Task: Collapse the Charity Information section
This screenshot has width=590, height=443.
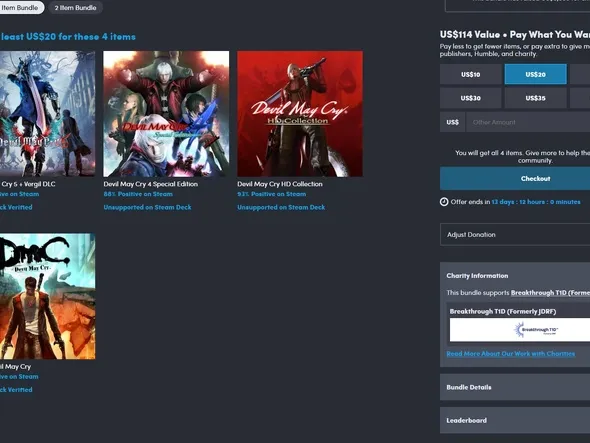Action: click(515, 276)
